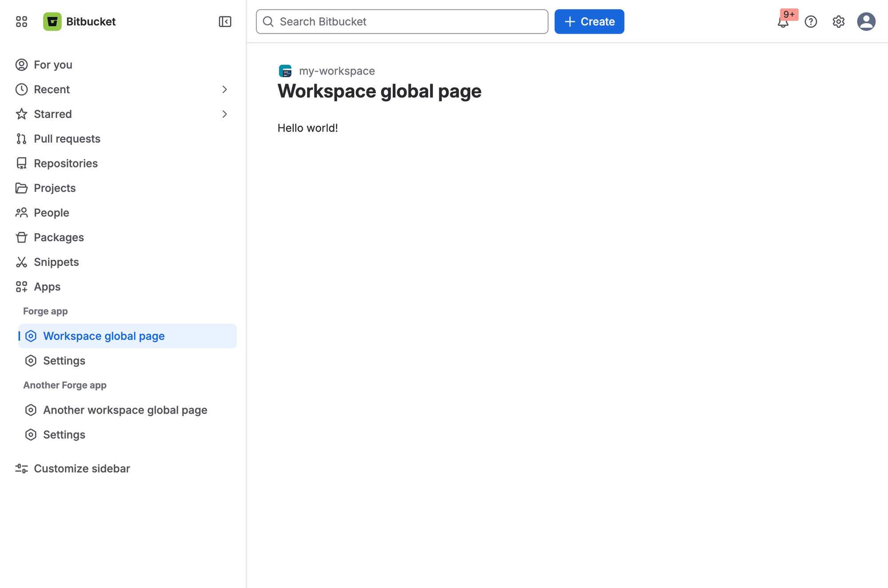The width and height of the screenshot is (888, 588).
Task: Go to Snippets
Action: (x=123, y=262)
